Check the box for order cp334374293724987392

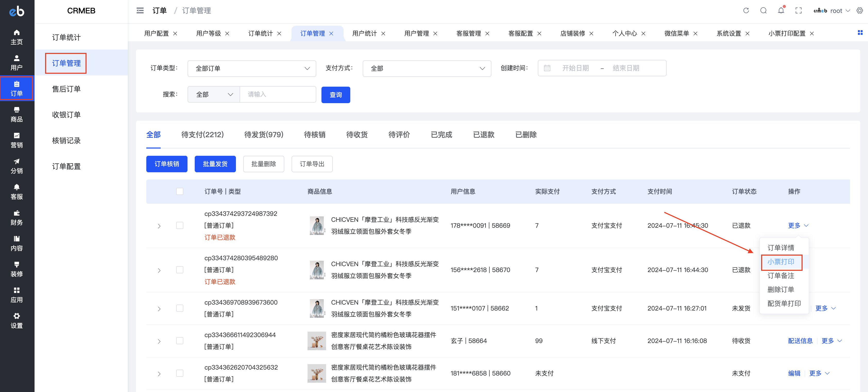[180, 225]
